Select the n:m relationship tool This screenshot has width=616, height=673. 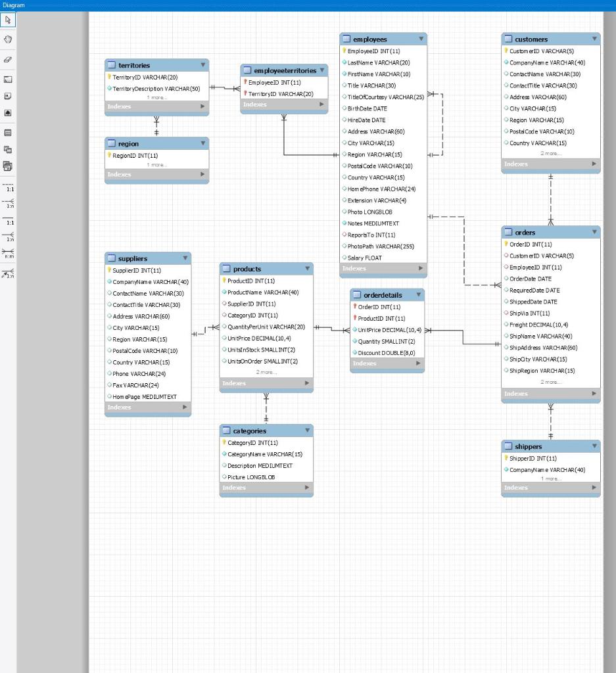tap(8, 254)
